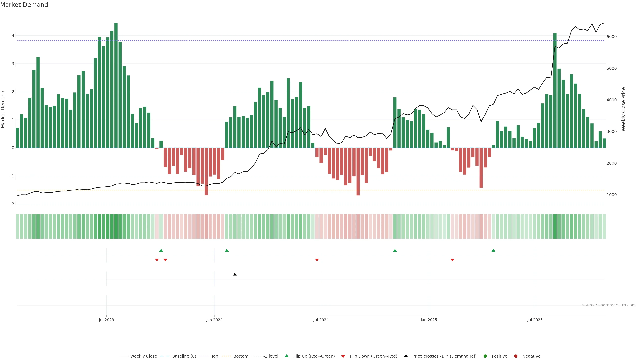644x362 pixels.
Task: Hide the -1 level legend entry
Action: [x=271, y=356]
